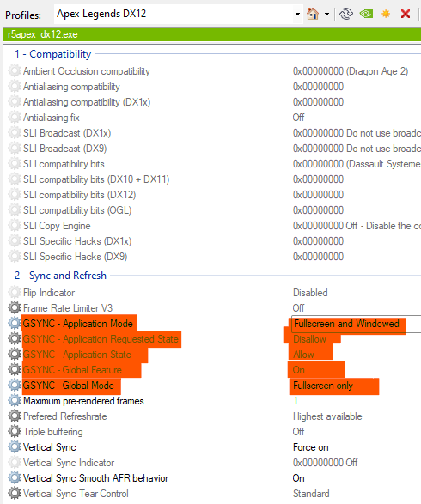Click the 0x00000000 (Dragon Age 2) value
The width and height of the screenshot is (421, 504).
pos(351,71)
